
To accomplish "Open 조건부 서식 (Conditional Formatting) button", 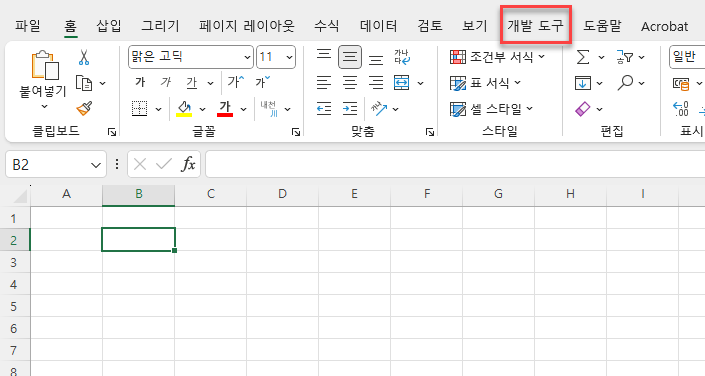I will 498,57.
